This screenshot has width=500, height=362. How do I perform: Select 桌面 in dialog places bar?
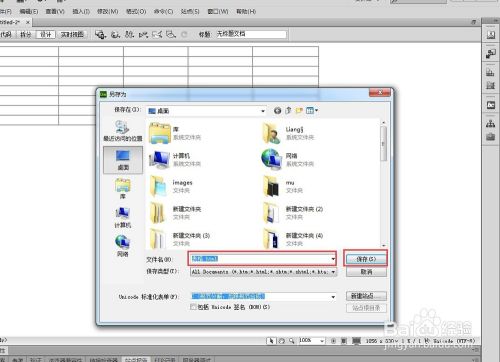123,160
